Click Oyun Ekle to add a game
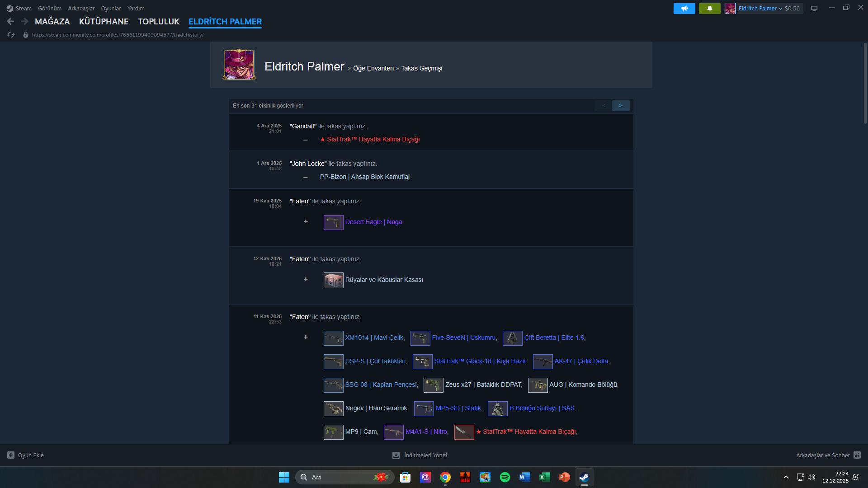The height and width of the screenshot is (488, 868). point(31,455)
